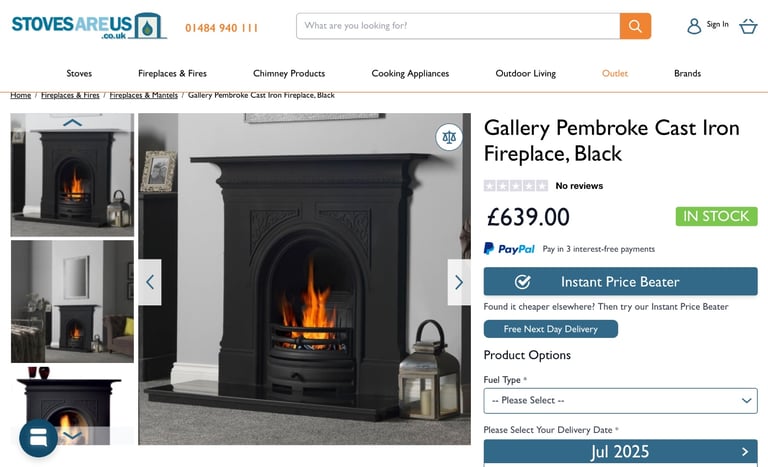Click the Sign In user icon

pos(694,26)
